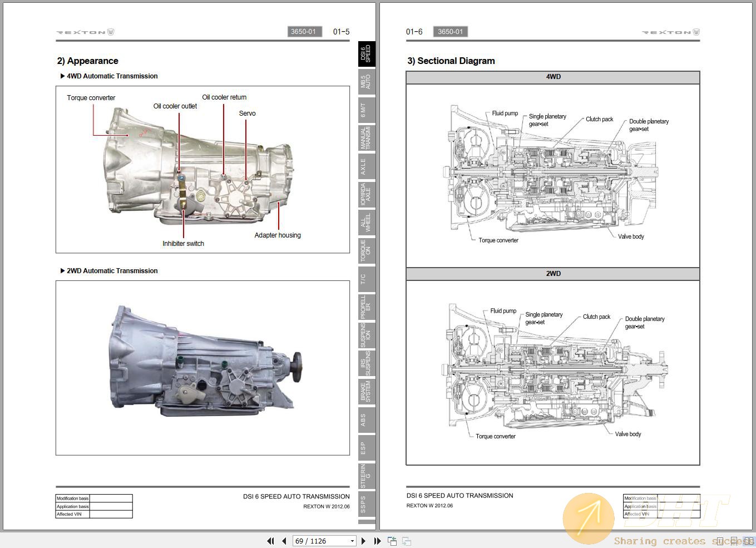Click 'Torque converter' label in 2WD diagram
756x548 pixels.
496,436
